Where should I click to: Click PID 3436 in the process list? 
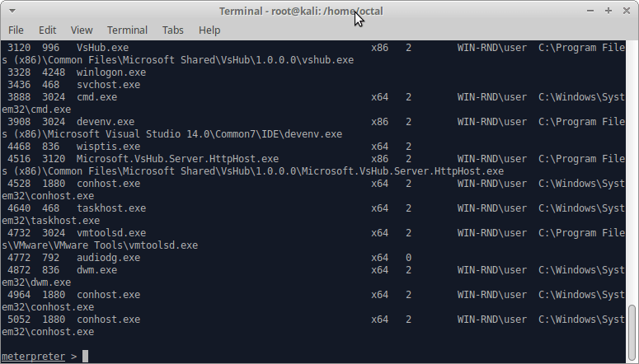click(19, 85)
